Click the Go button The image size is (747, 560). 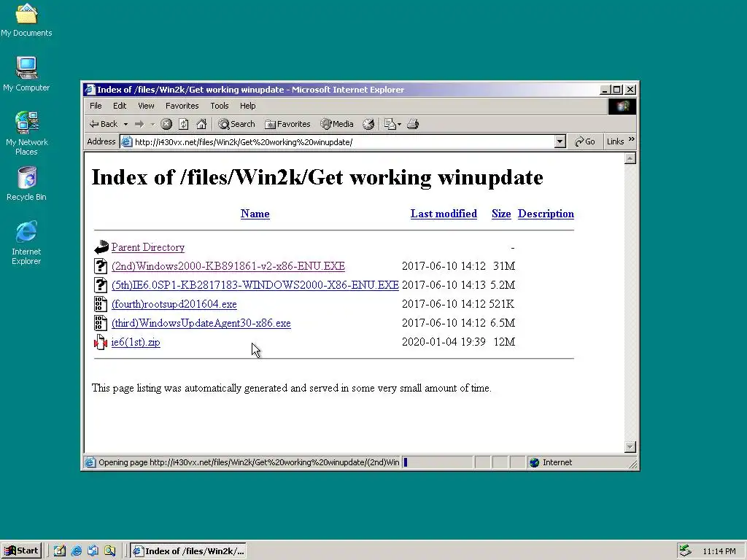[x=585, y=142]
